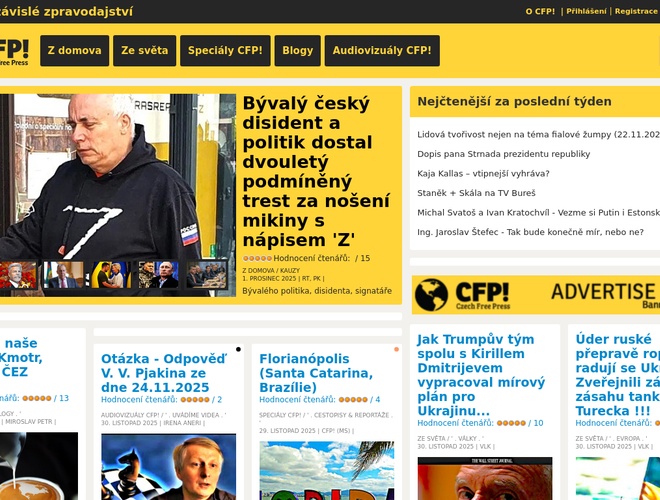Open the Otázka - Odpověď V. V. Pjakina article
Image resolution: width=660 pixels, height=500 pixels.
pyautogui.click(x=164, y=373)
